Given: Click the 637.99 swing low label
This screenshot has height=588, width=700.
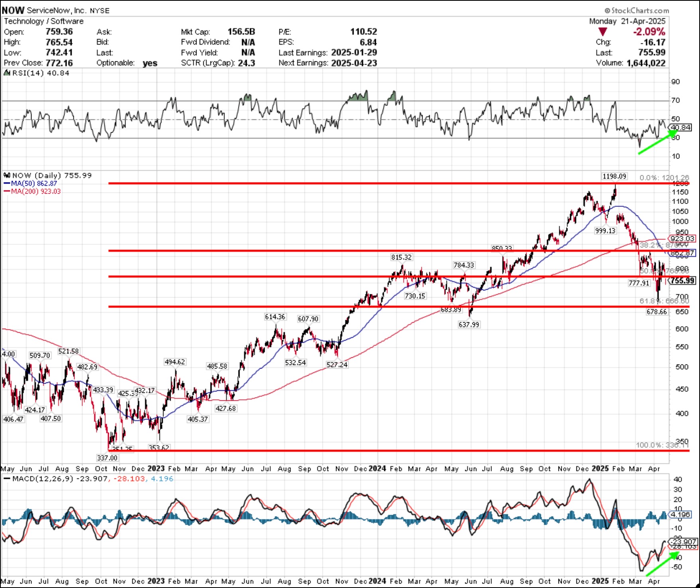Looking at the screenshot, I should coord(469,325).
